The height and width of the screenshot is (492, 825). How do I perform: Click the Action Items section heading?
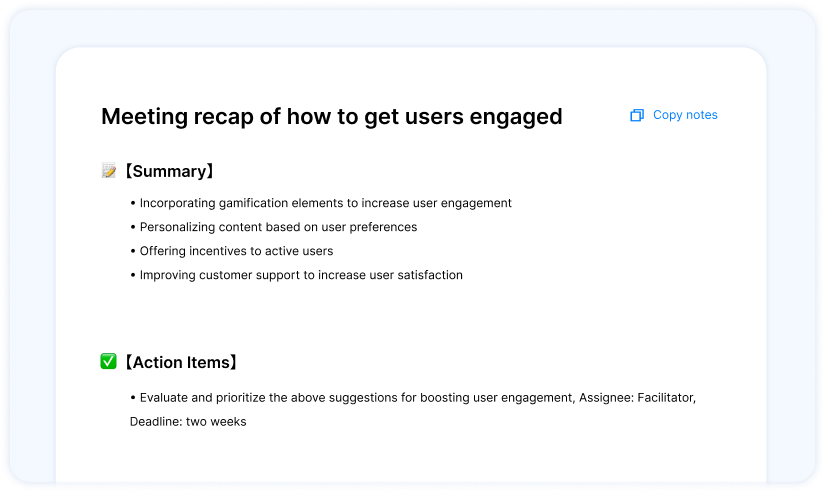pyautogui.click(x=181, y=362)
